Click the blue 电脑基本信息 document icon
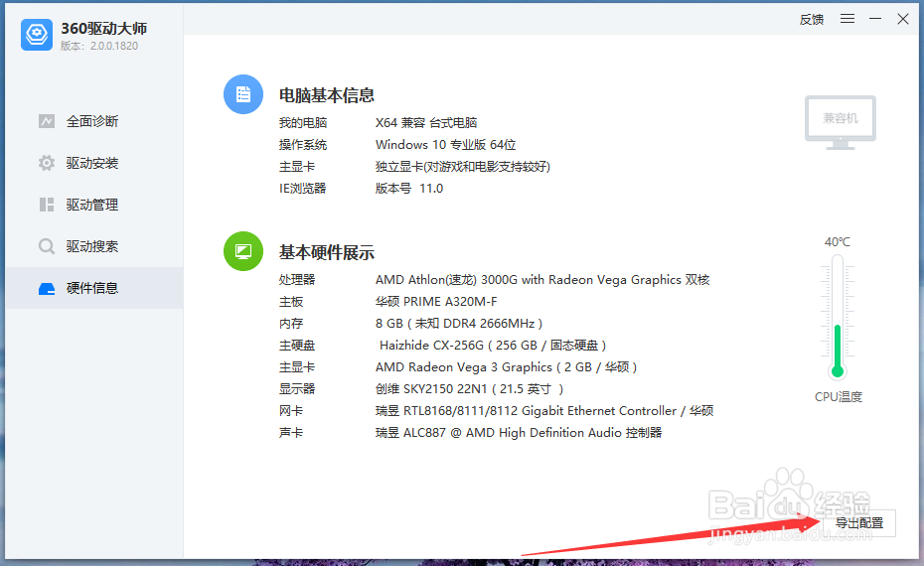The height and width of the screenshot is (566, 924). pyautogui.click(x=243, y=94)
